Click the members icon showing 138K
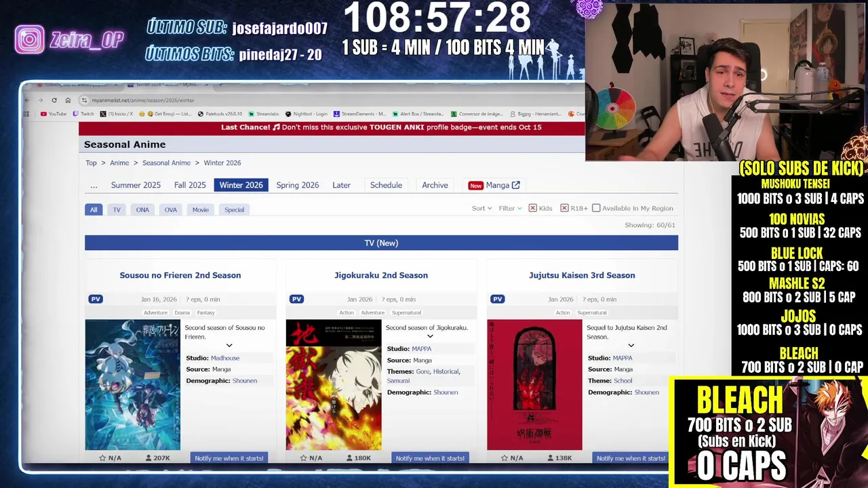Viewport: 868px width, 488px height. 551,458
